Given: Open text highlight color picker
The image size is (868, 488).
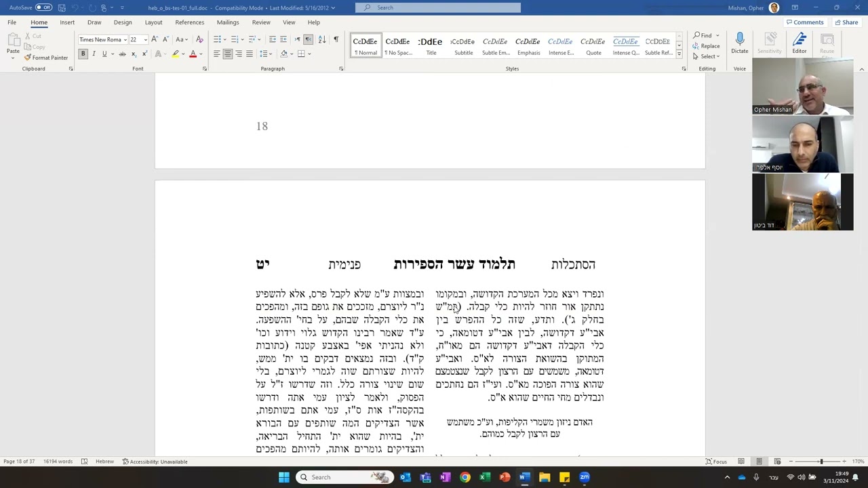Looking at the screenshot, I should [183, 54].
